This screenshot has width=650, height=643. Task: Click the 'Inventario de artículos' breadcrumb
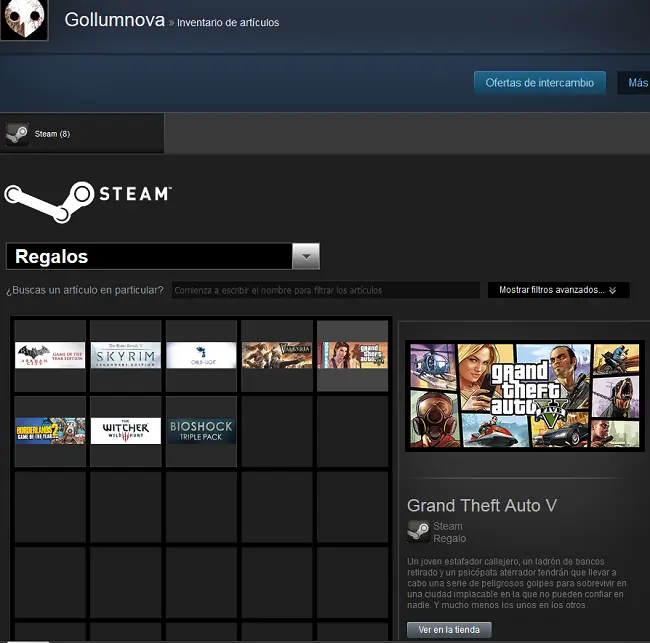point(228,22)
